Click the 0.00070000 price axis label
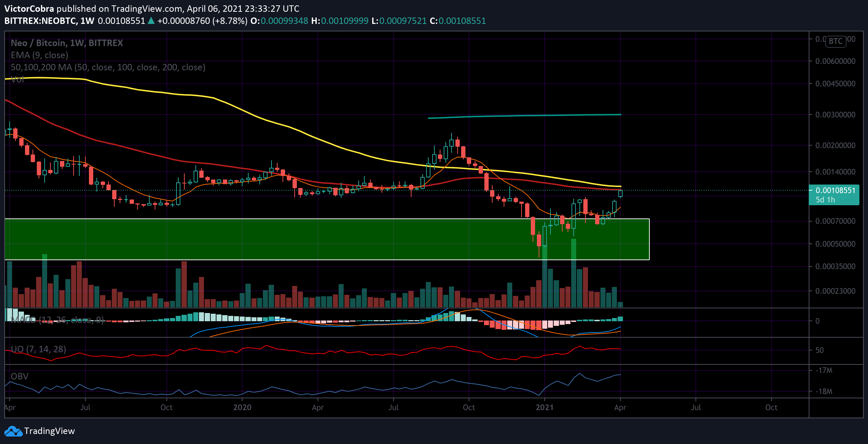This screenshot has height=444, width=868. click(x=835, y=221)
